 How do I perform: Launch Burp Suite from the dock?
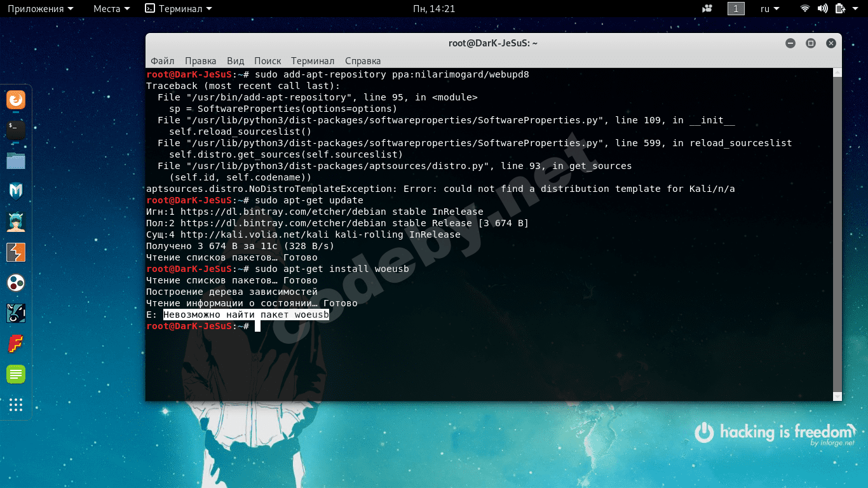point(16,252)
